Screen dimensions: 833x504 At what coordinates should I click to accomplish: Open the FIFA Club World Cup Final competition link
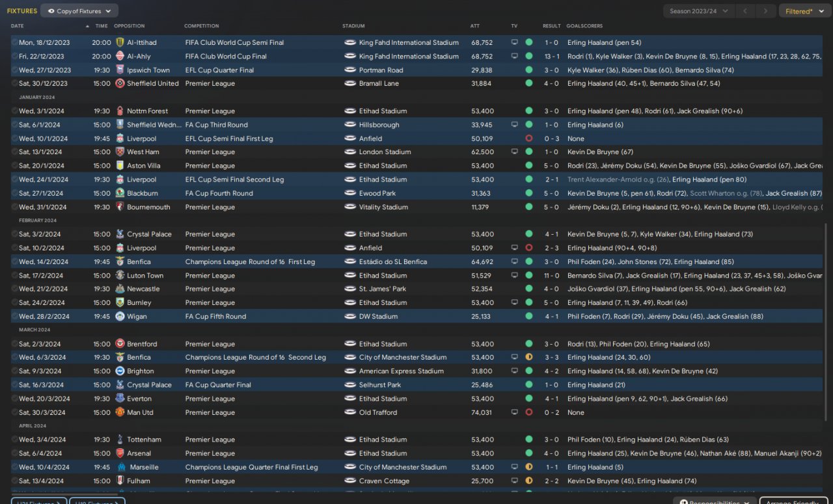coord(226,57)
